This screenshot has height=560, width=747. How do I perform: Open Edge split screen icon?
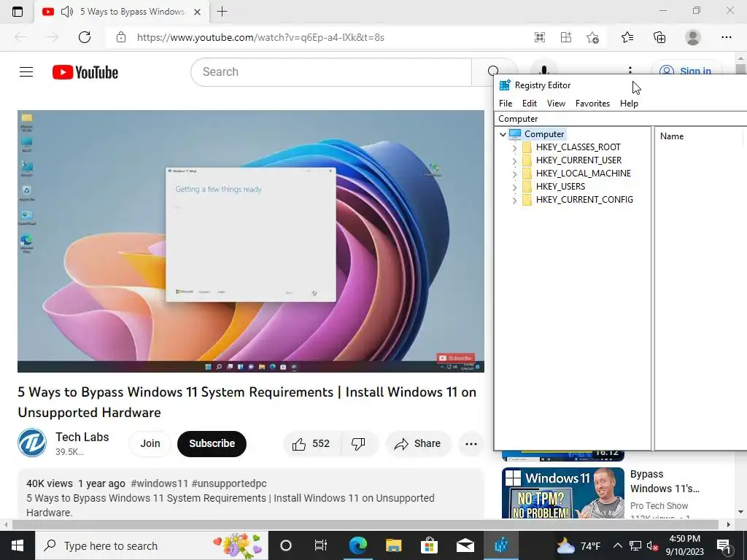tap(566, 37)
